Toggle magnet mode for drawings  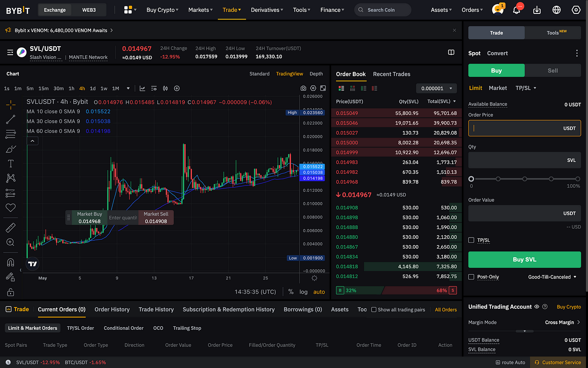[x=10, y=262]
